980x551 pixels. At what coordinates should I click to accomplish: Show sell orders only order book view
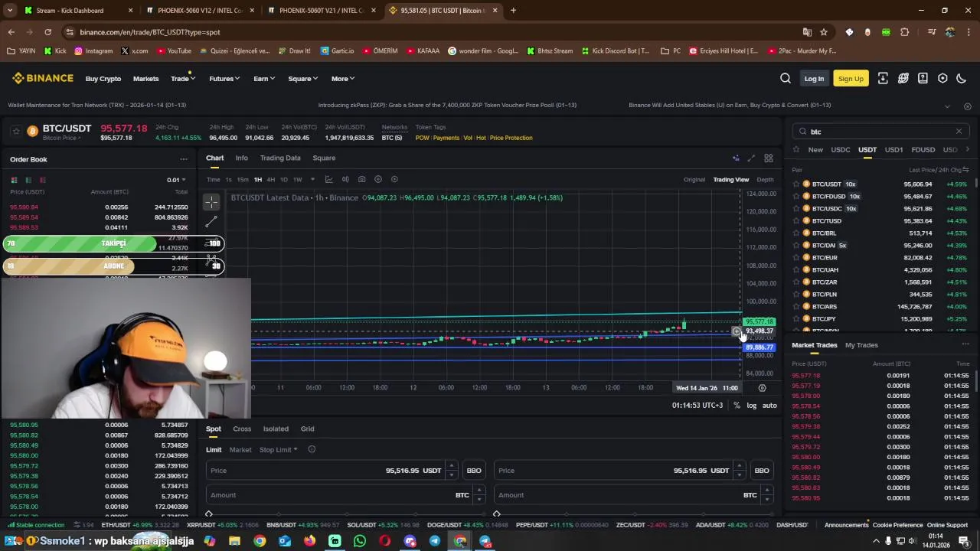point(43,180)
